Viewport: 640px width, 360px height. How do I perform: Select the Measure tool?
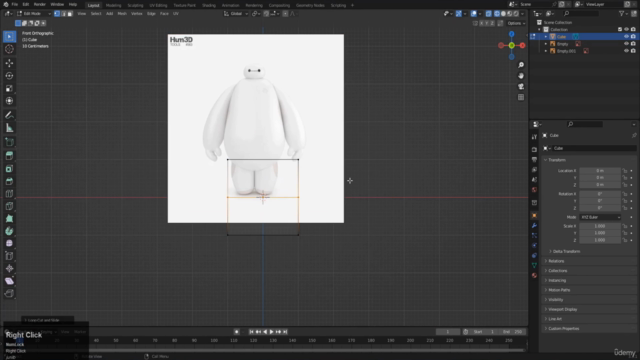point(9,128)
